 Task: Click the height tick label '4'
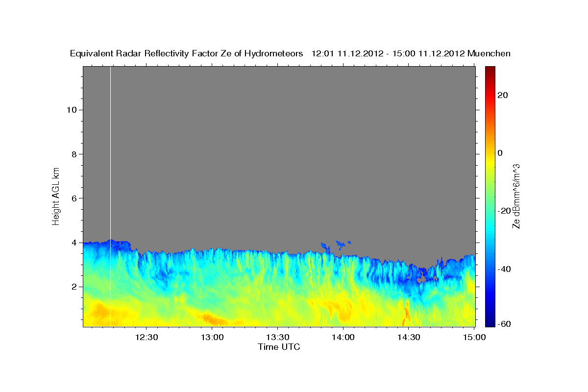(74, 243)
